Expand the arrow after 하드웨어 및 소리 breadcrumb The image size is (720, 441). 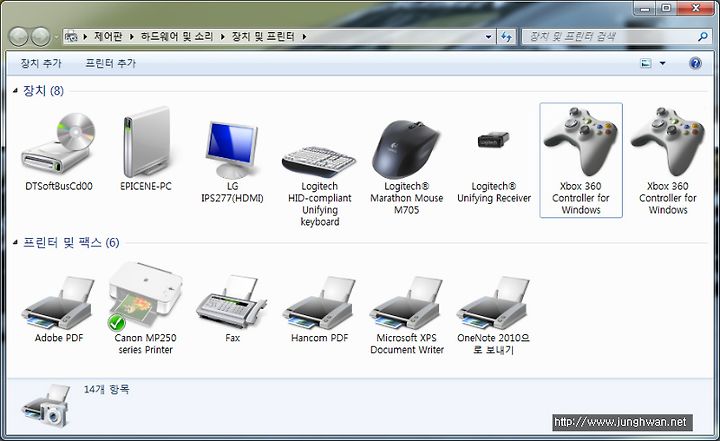(223, 36)
